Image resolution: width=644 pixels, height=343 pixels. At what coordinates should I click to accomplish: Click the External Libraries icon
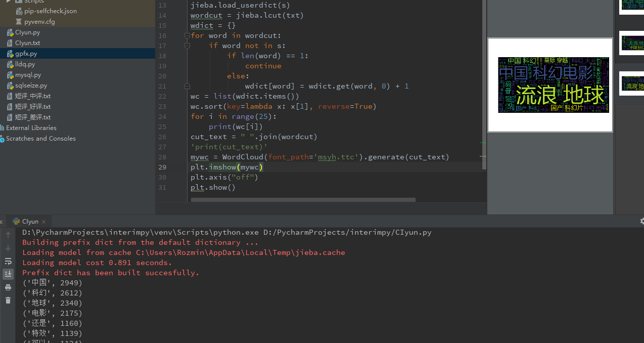(2, 128)
